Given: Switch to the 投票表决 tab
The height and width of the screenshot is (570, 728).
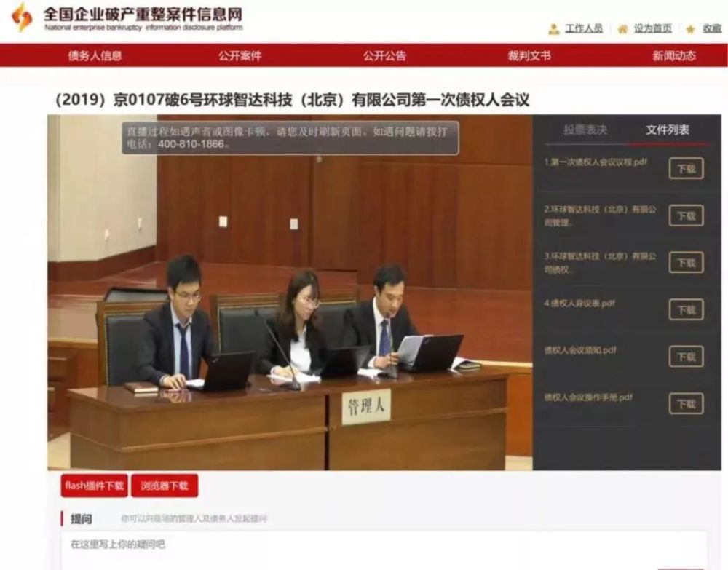Looking at the screenshot, I should coord(585,130).
